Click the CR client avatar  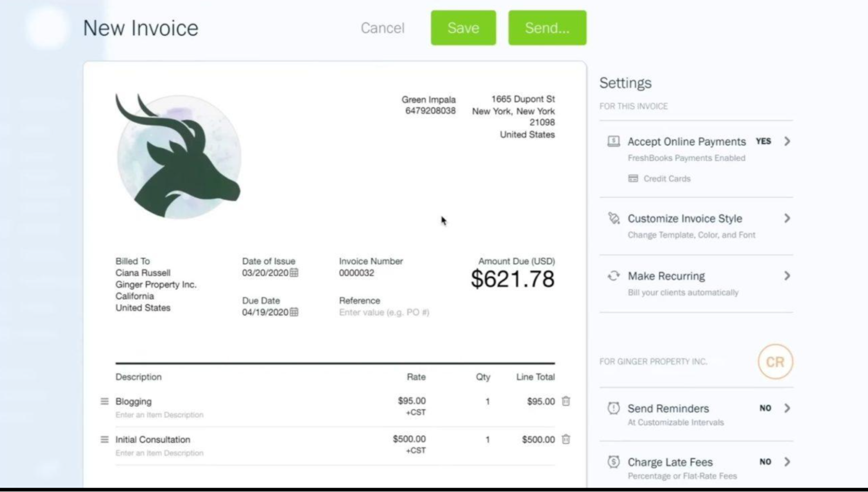click(775, 362)
